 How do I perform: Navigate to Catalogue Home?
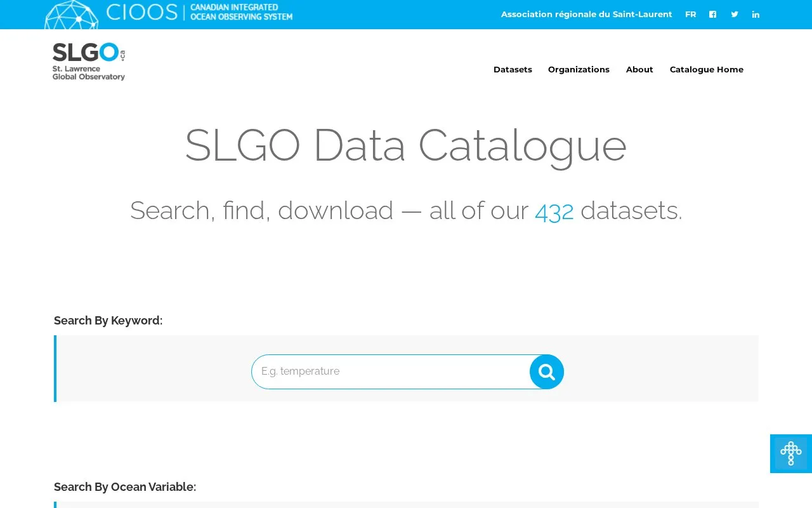tap(706, 69)
